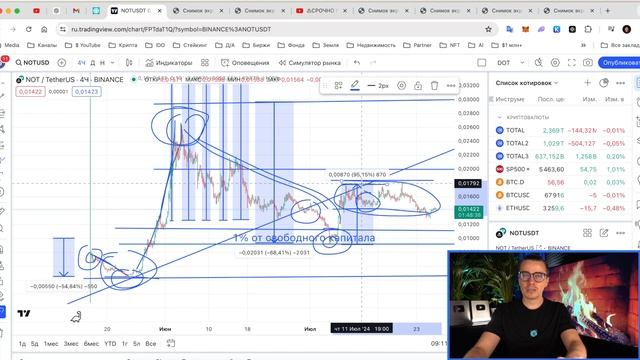Viewport: 640px width, 360px height.
Task: Open the candlestick chart type selector
Action: [129, 62]
